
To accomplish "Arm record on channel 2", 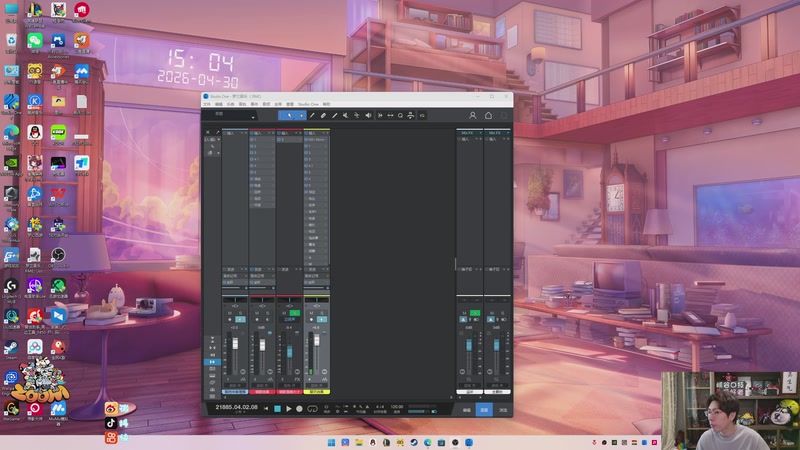I will coord(257,319).
